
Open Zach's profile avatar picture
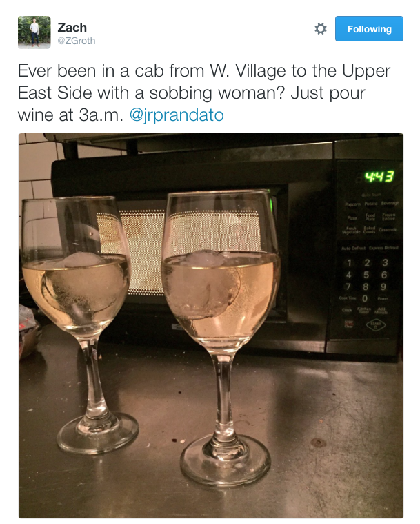[34, 32]
